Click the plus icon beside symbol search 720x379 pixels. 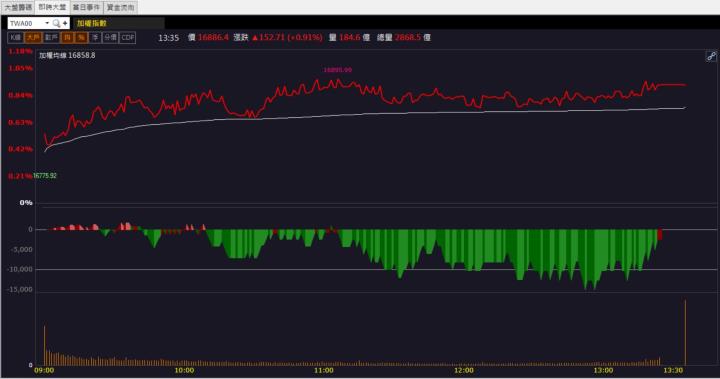coord(65,23)
